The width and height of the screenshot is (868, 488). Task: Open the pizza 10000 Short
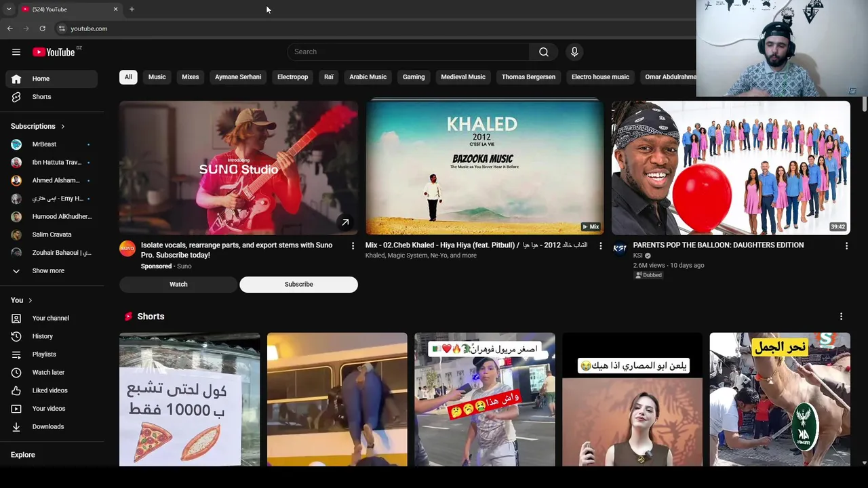point(189,399)
